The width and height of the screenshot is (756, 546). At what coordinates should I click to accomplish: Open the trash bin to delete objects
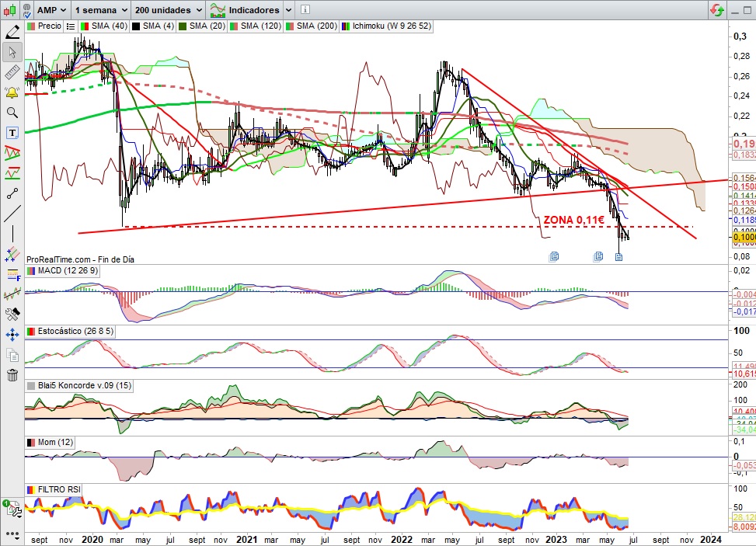coord(12,376)
